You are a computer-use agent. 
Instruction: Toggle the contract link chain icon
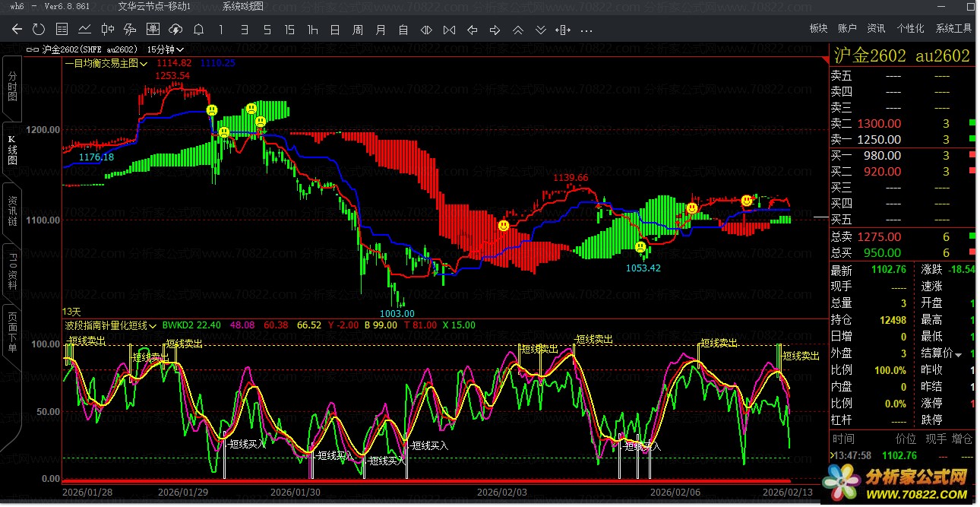pos(33,49)
